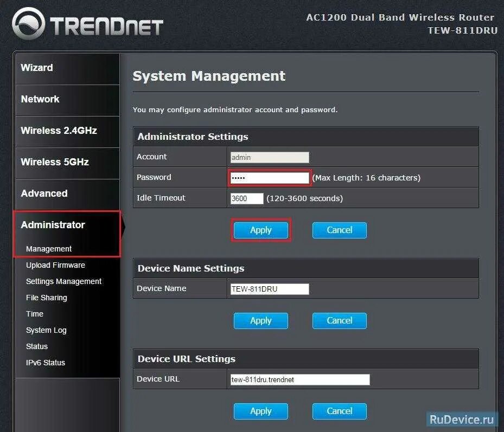Open the Upload Firmware page
This screenshot has height=432, width=504.
55,265
